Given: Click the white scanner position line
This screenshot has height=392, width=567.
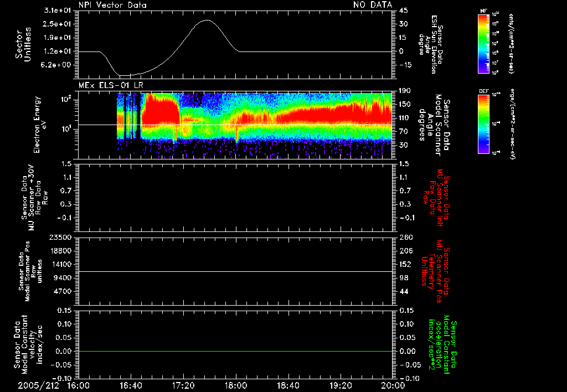Looking at the screenshot, I should click(235, 271).
